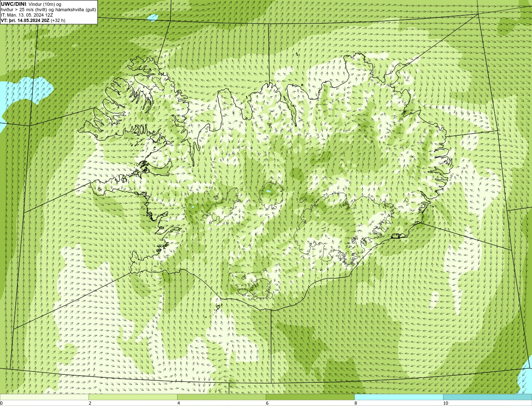Click the 'UWC/DINI: Vindur (10m) og' title line
The height and width of the screenshot is (406, 532).
(31, 4)
